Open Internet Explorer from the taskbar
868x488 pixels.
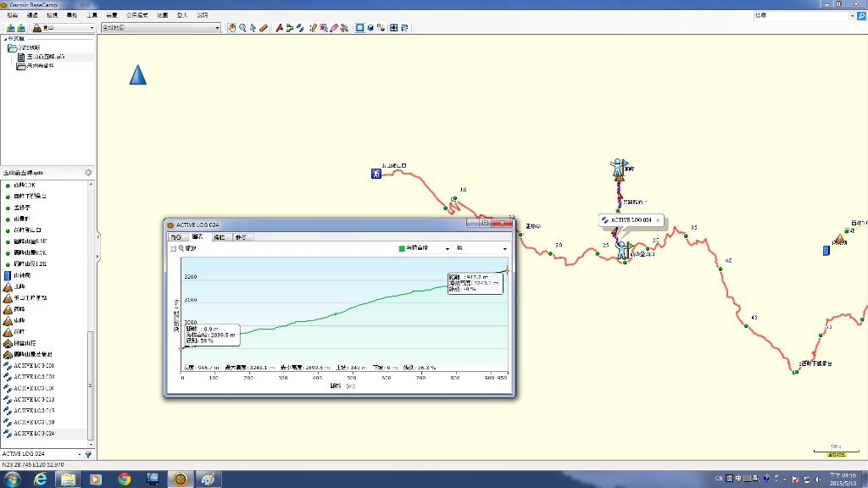[41, 480]
